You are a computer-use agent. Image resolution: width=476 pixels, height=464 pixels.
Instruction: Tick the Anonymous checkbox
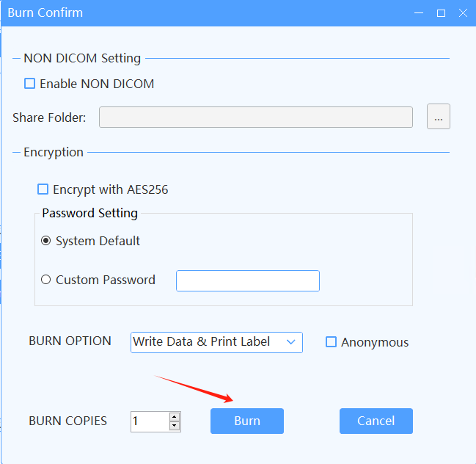click(331, 342)
